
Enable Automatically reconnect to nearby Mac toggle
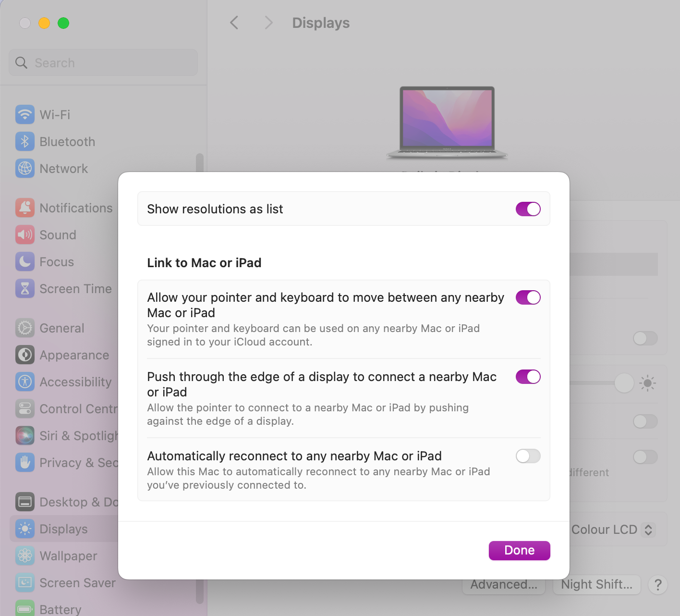pyautogui.click(x=528, y=456)
